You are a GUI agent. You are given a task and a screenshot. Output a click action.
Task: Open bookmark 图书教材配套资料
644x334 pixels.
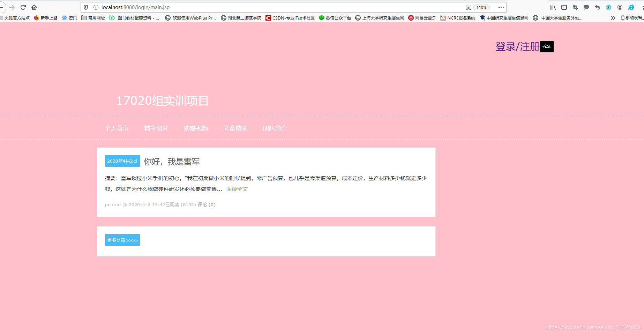[134, 18]
